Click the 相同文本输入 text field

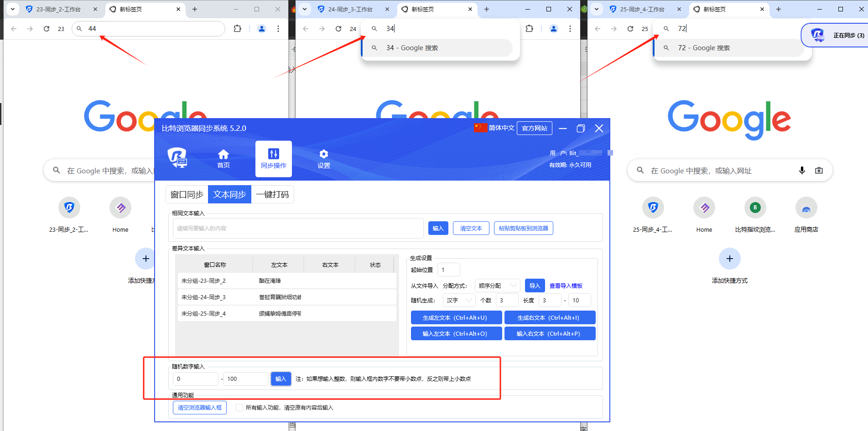pyautogui.click(x=298, y=228)
